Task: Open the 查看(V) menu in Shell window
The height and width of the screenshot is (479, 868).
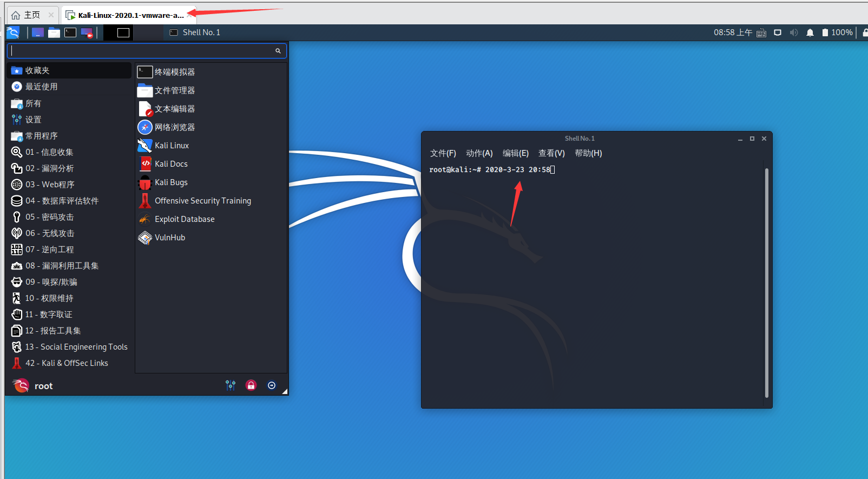Action: tap(551, 153)
